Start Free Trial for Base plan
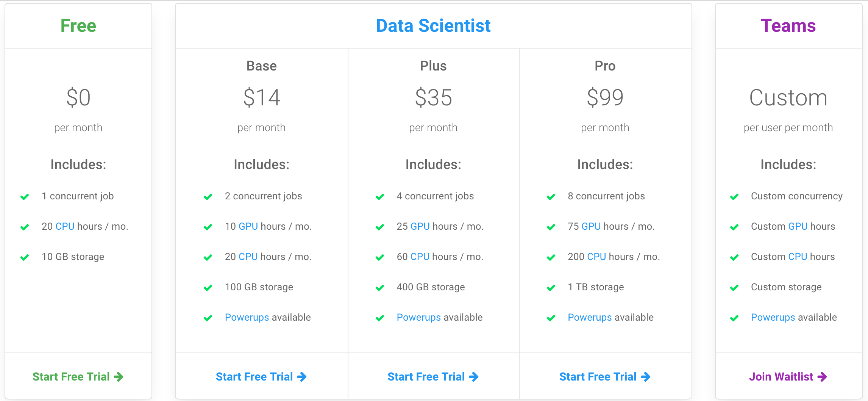868x401 pixels. (x=254, y=377)
